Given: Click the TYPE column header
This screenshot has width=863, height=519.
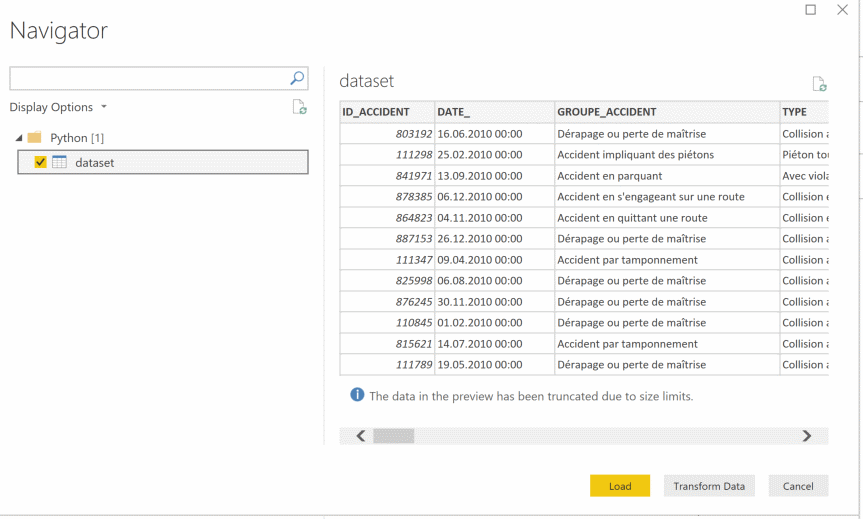Looking at the screenshot, I should click(804, 112).
